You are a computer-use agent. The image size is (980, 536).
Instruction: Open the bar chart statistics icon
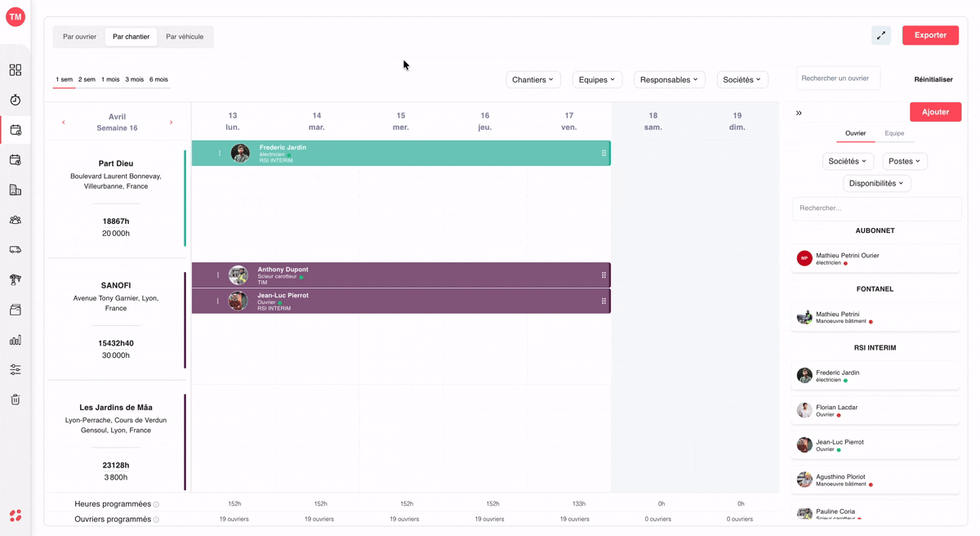coord(16,340)
